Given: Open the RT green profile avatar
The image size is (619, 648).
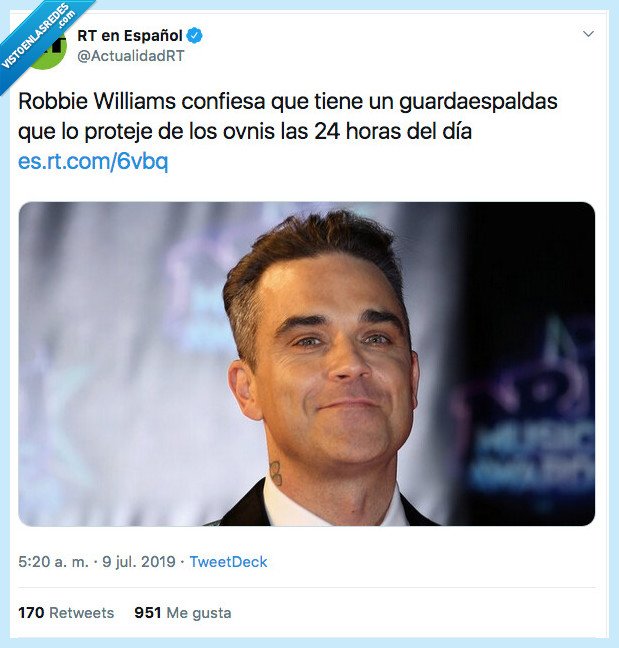Looking at the screenshot, I should tap(49, 50).
